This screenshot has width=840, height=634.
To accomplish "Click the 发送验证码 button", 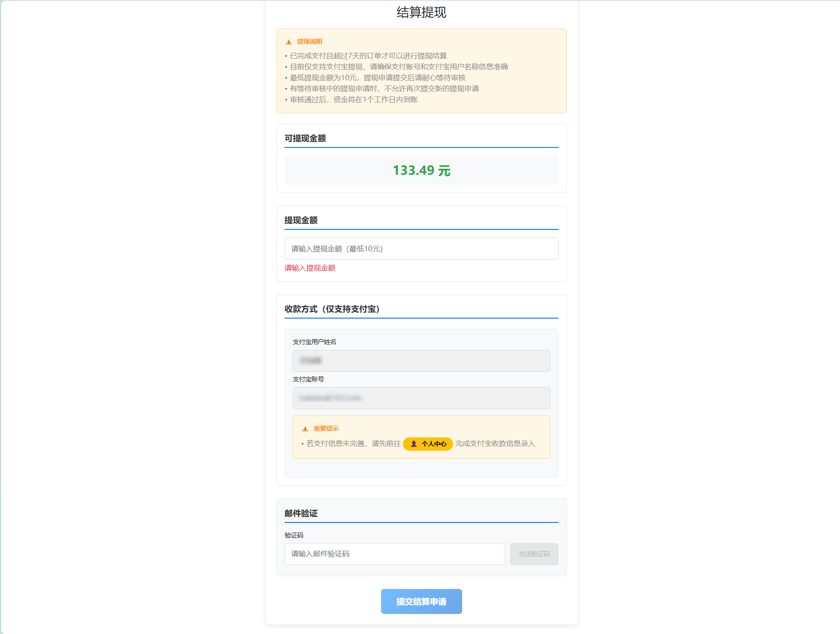I will [x=534, y=554].
